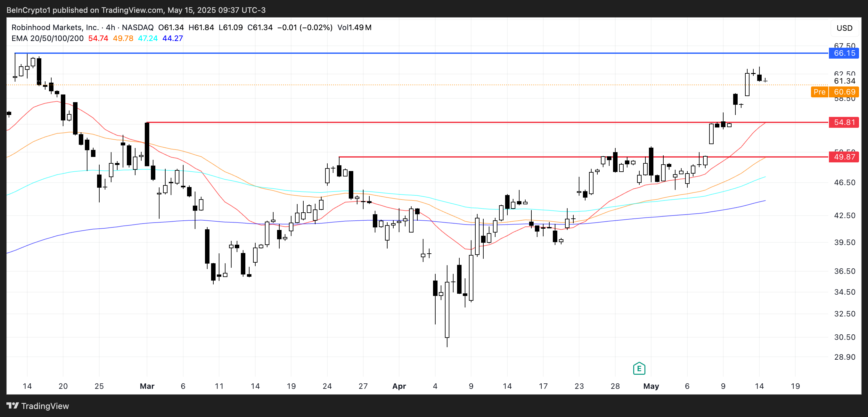Click the L61.09 low value

231,27
